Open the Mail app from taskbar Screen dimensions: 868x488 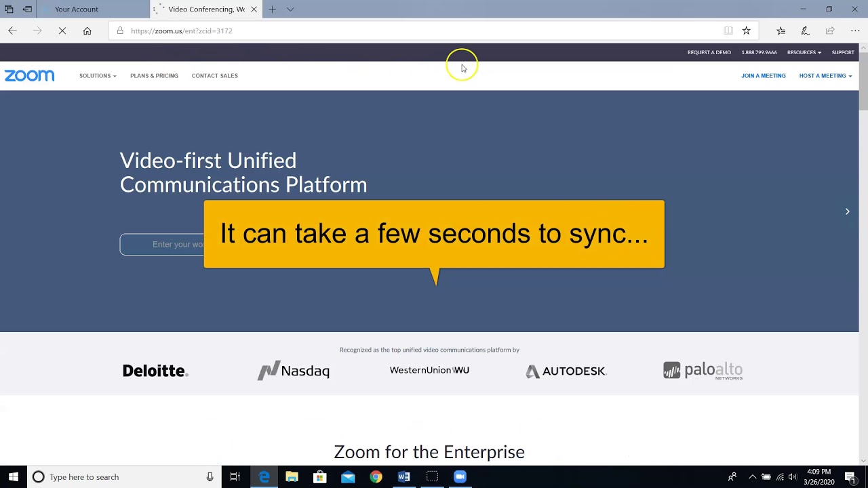pyautogui.click(x=348, y=477)
